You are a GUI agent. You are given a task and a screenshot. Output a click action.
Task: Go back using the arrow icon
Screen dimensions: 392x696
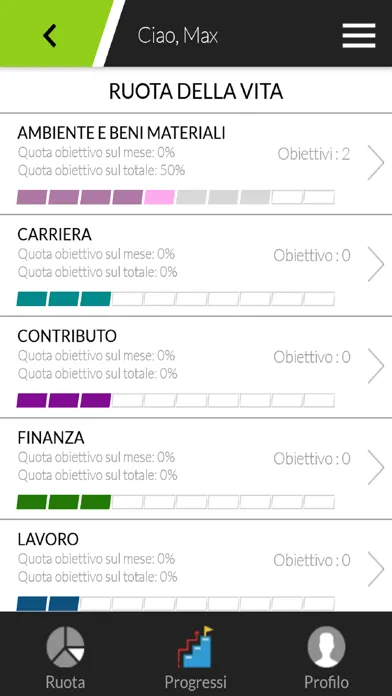coord(50,36)
